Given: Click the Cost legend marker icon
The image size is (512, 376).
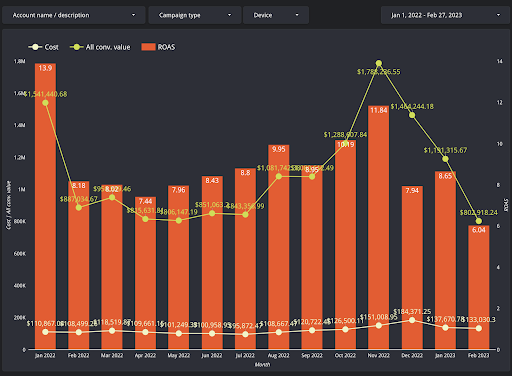Looking at the screenshot, I should tap(35, 47).
